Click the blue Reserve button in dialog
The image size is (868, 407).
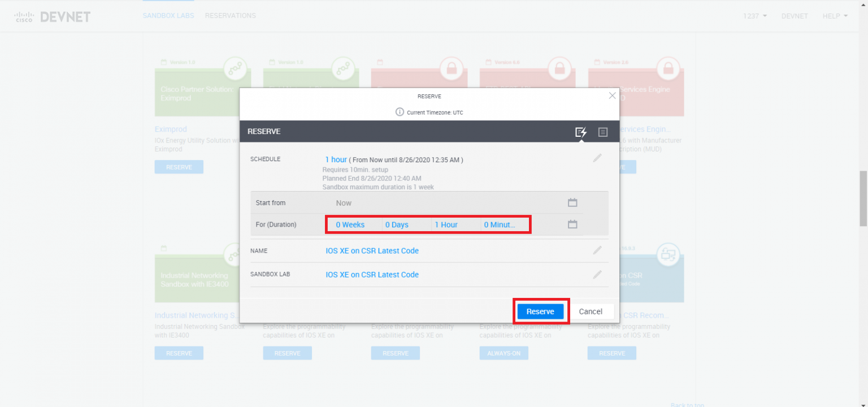click(x=540, y=311)
